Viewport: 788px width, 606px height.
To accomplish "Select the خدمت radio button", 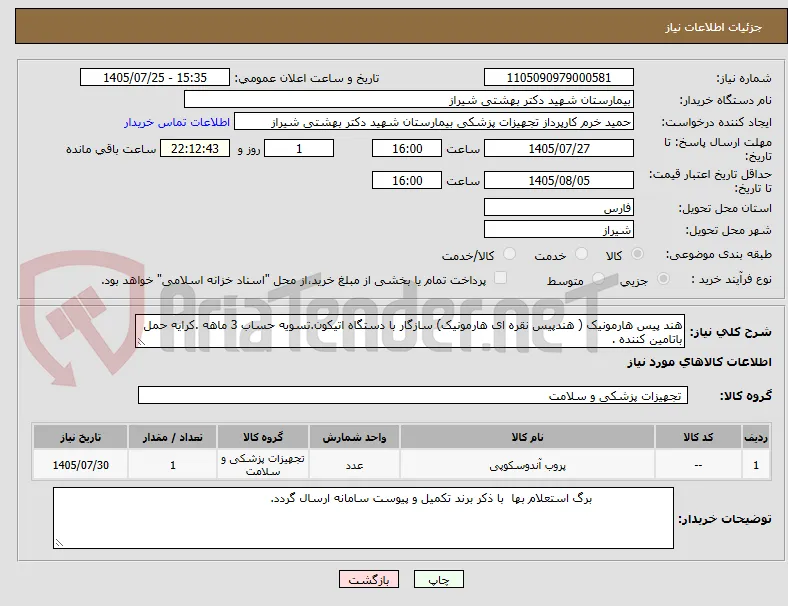I will tap(581, 254).
